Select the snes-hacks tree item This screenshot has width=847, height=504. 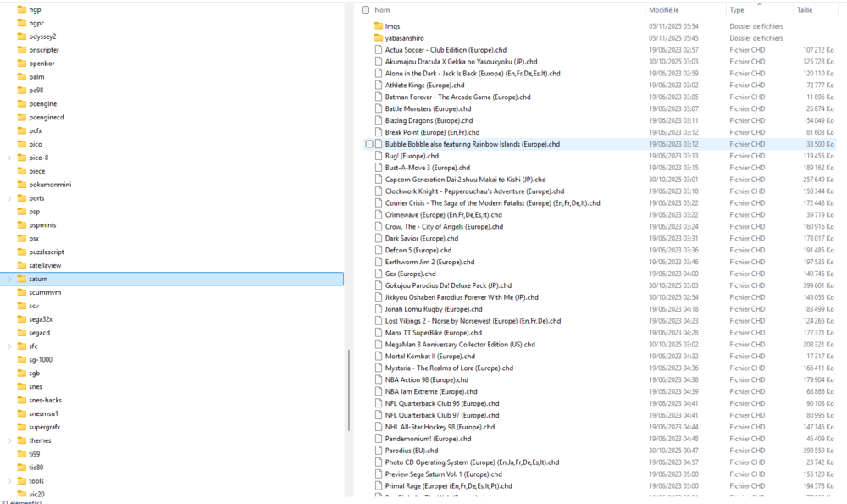tap(46, 401)
